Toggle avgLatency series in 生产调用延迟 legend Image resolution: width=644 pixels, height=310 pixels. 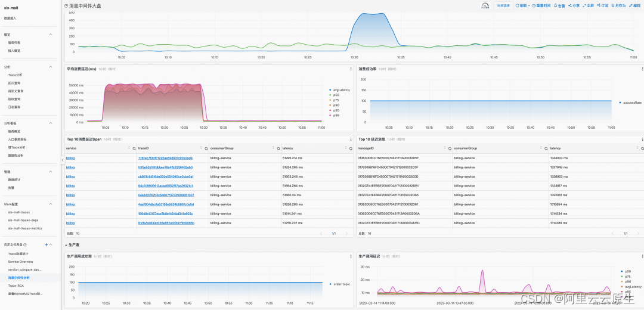[631, 287]
